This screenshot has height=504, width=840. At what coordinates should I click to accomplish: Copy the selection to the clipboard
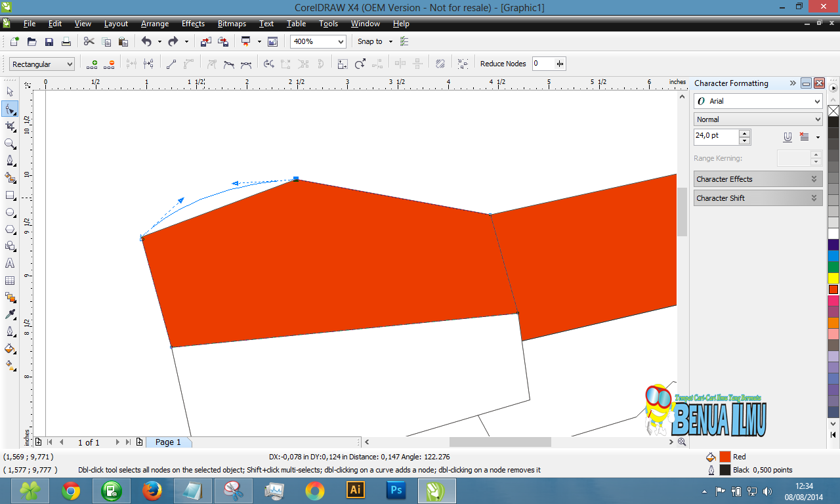(106, 41)
